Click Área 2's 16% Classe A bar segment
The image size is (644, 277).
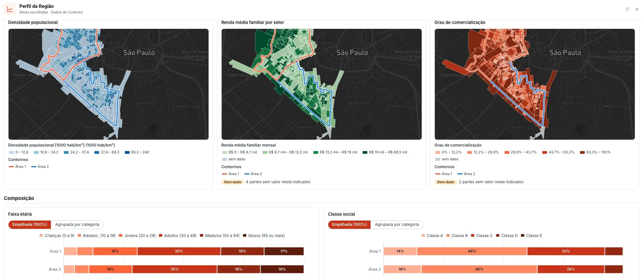point(402,269)
